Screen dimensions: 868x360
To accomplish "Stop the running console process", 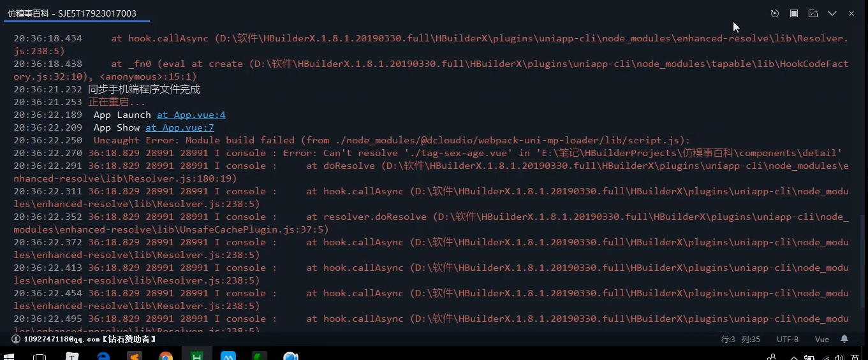I will click(x=794, y=13).
